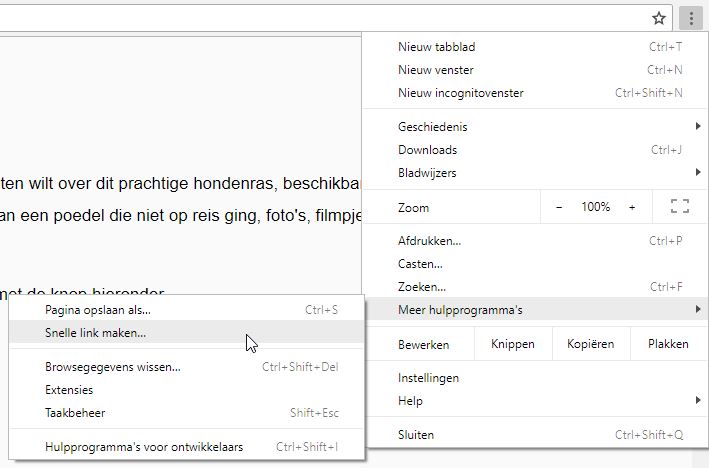Select Nieuw incognitovenster
The image size is (709, 468).
point(460,93)
